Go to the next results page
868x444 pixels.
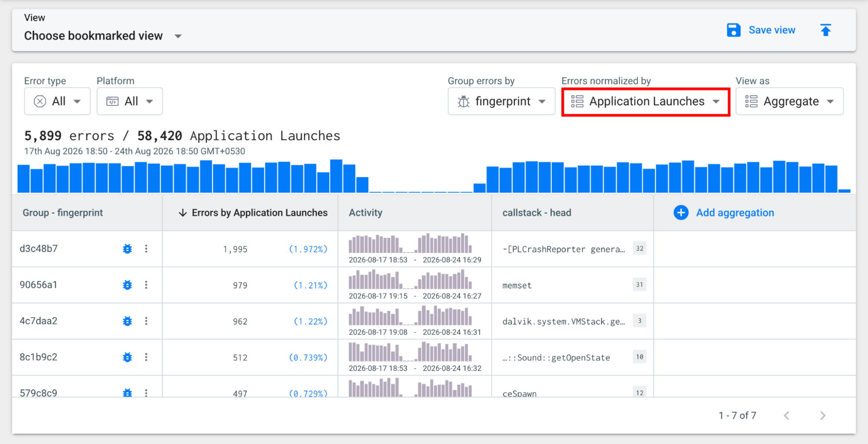(822, 415)
